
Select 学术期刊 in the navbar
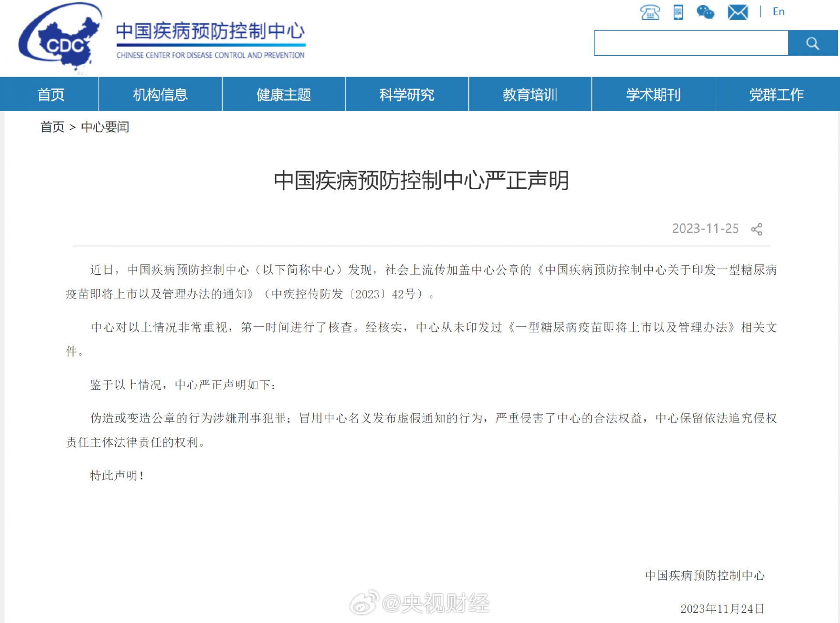pyautogui.click(x=653, y=95)
